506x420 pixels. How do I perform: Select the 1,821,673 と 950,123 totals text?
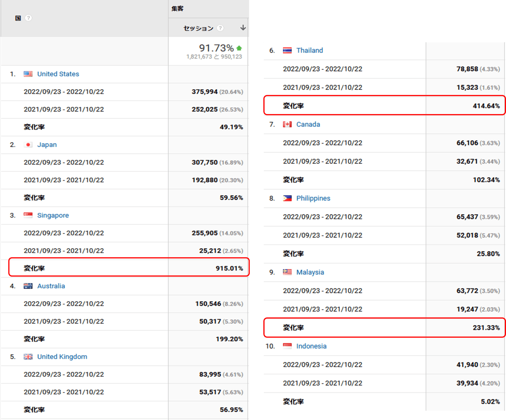[x=214, y=57]
